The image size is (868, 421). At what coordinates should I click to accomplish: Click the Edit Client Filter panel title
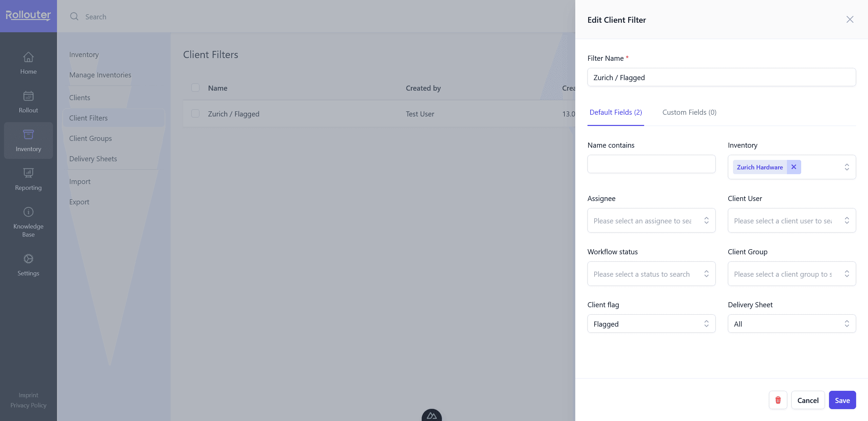(617, 20)
